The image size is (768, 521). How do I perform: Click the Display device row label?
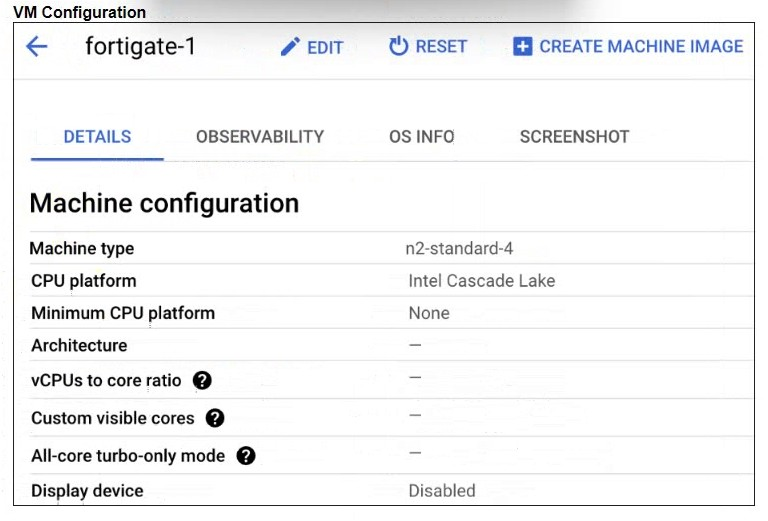point(87,491)
